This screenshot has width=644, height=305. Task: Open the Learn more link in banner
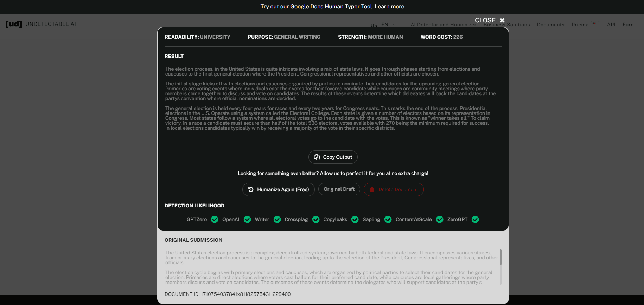tap(390, 7)
